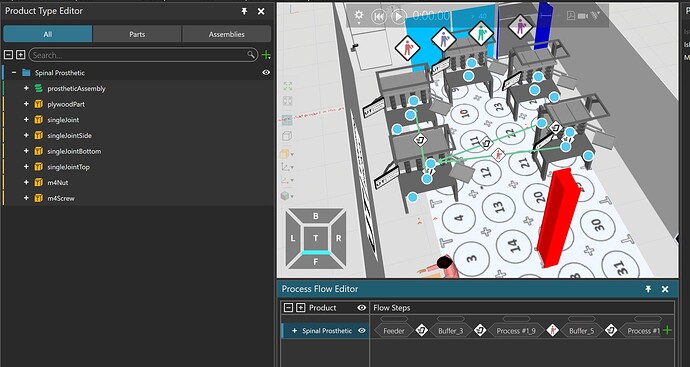
Task: Click the transport link icon after Buffer_5
Action: click(611, 330)
